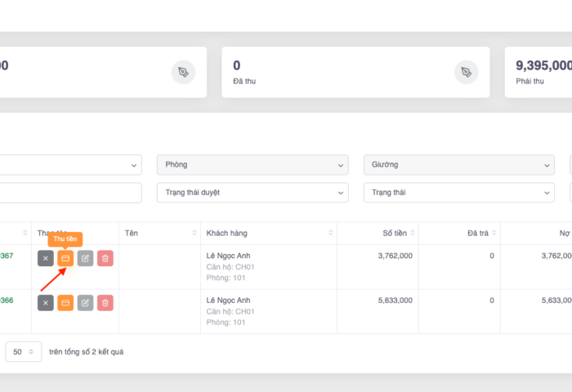This screenshot has width=572, height=392.
Task: Open the 50 per page size selector
Action: coord(23,352)
